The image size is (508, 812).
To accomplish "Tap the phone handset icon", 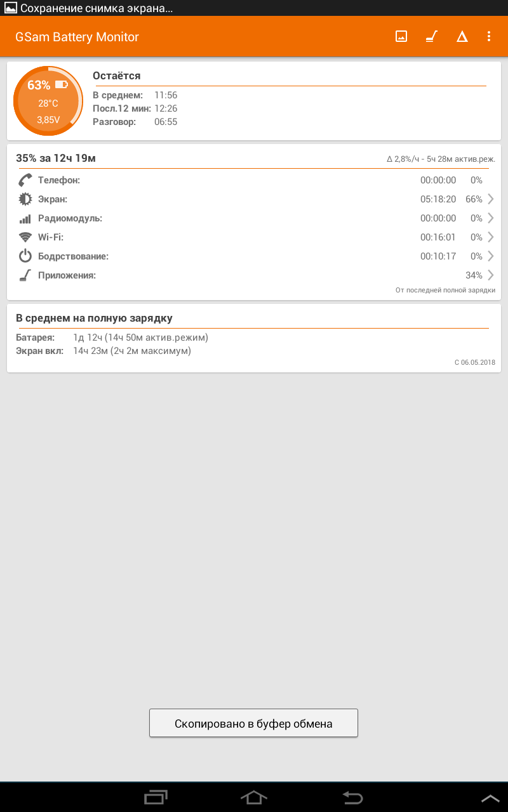I will (x=25, y=180).
